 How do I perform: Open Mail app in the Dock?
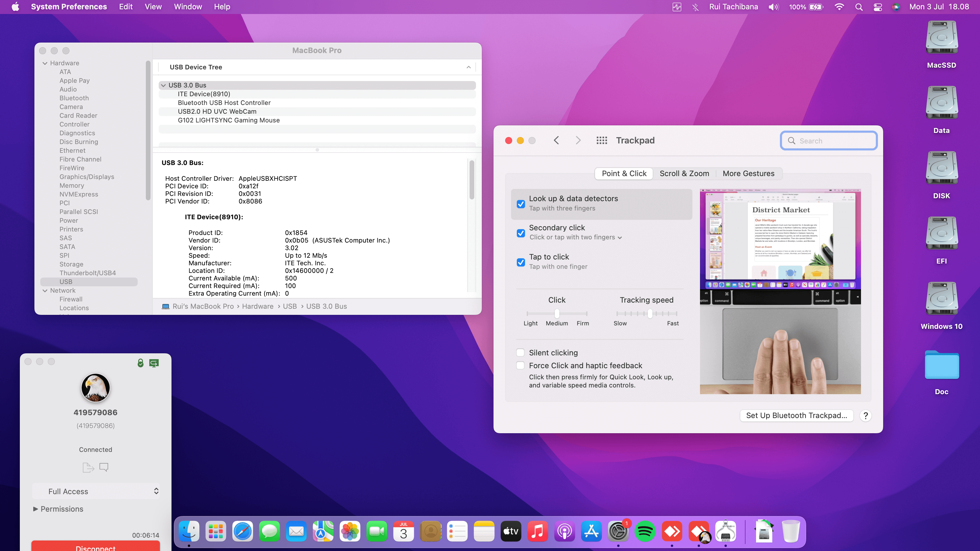click(x=296, y=531)
